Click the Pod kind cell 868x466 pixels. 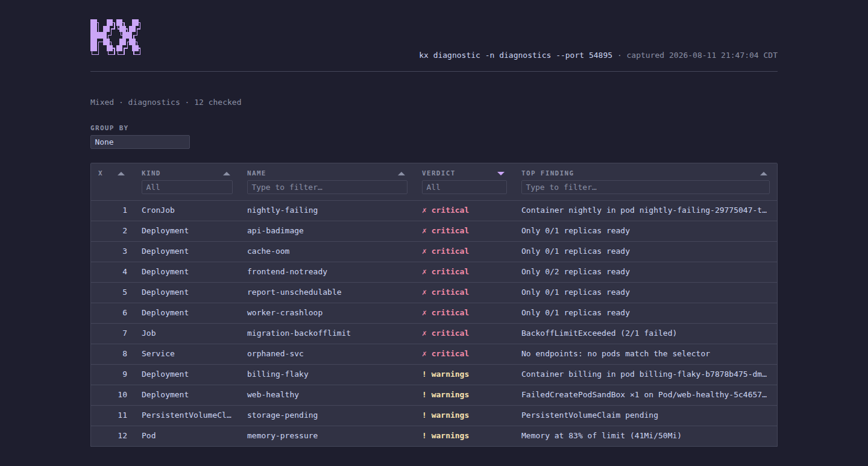149,436
